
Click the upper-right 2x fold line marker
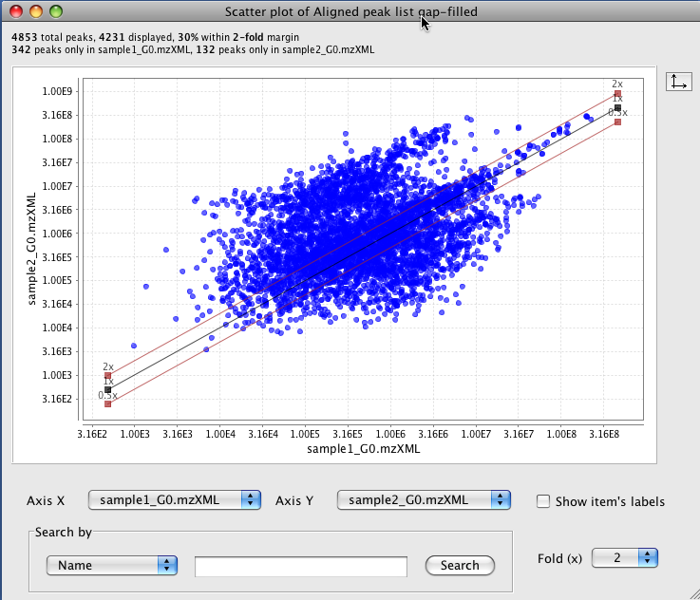tap(618, 94)
